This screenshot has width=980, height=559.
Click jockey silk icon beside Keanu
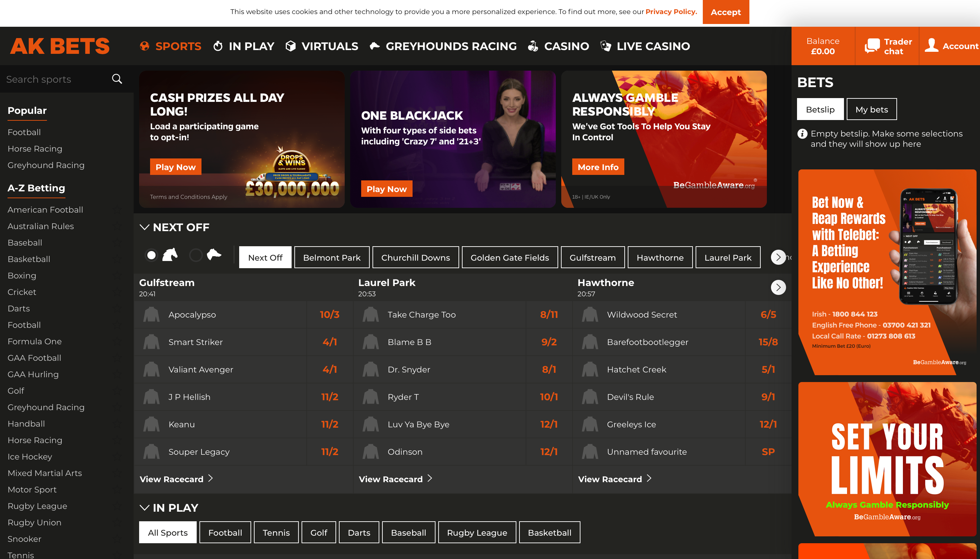[x=151, y=424]
